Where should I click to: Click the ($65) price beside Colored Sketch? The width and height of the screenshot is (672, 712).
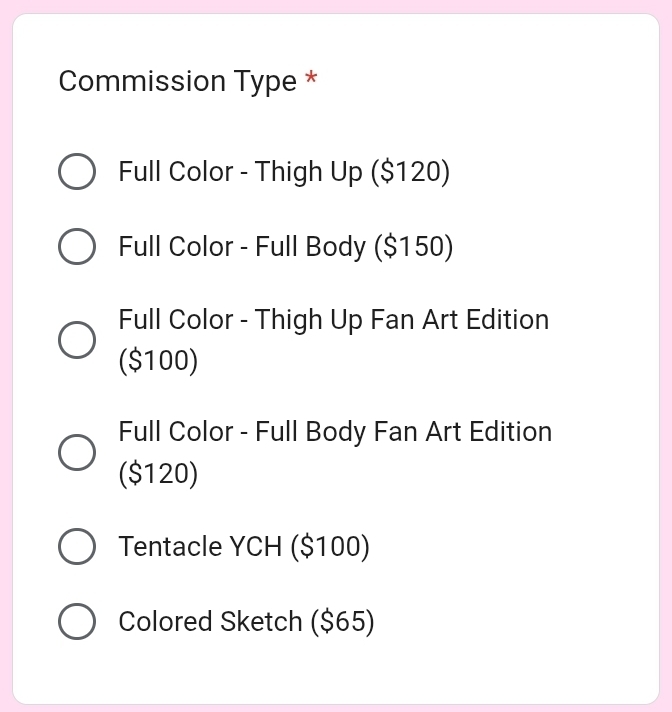pos(342,621)
